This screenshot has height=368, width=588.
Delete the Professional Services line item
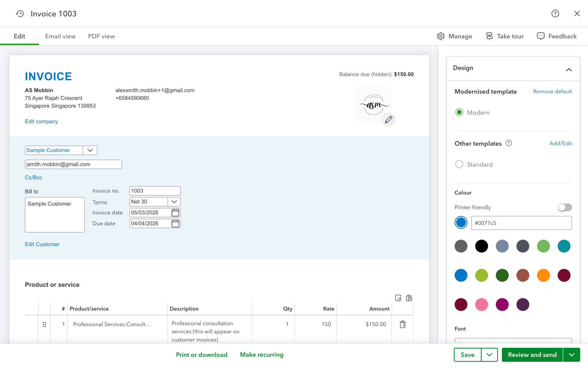pyautogui.click(x=403, y=324)
